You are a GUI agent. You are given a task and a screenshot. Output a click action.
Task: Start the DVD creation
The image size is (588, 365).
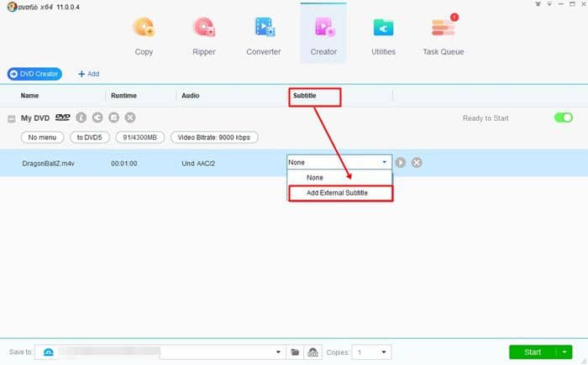533,352
